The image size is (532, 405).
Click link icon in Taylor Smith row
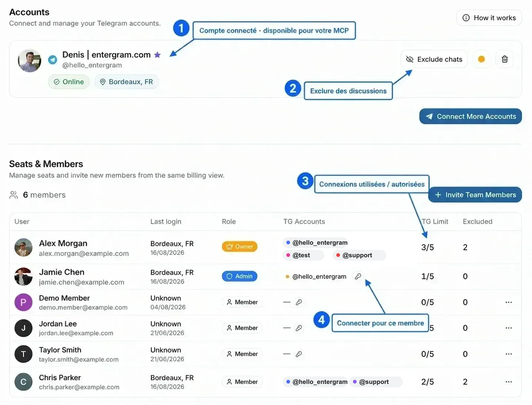point(299,354)
